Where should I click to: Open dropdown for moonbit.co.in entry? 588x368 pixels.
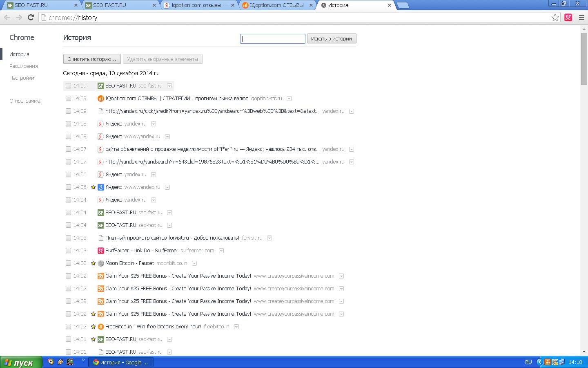click(x=194, y=263)
